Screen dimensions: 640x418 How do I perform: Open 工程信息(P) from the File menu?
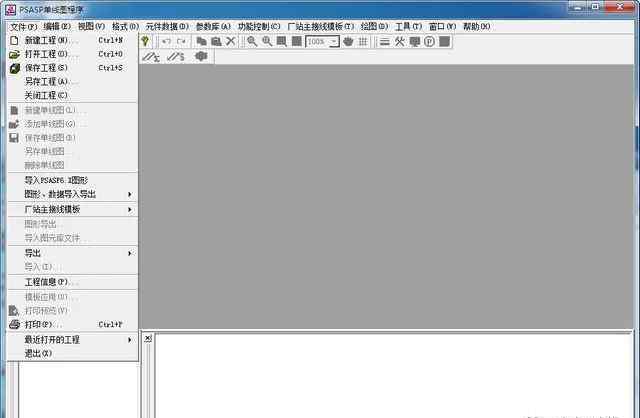click(x=73, y=282)
